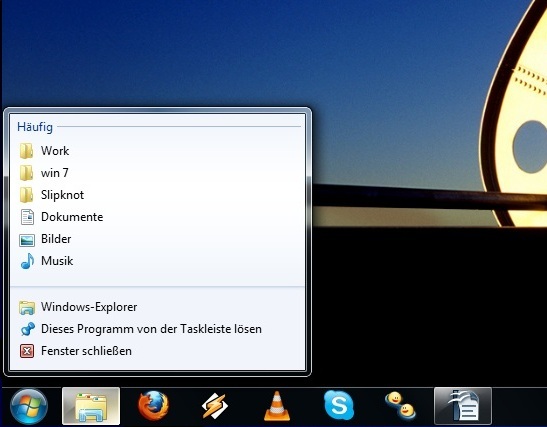Open the Windows Start orb
The image size is (547, 427).
point(29,407)
